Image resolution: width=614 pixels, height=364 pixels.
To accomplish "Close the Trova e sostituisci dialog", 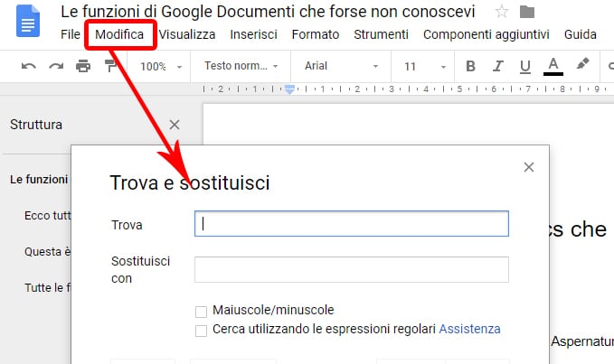I will (x=529, y=167).
